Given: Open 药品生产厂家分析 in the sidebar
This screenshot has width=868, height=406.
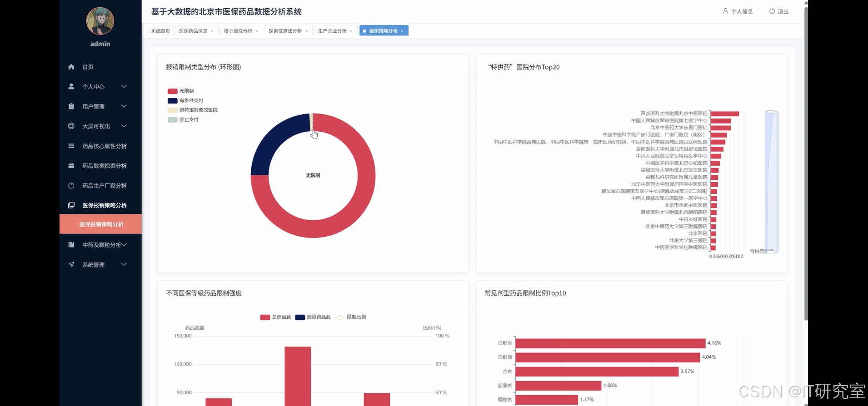Looking at the screenshot, I should [100, 185].
